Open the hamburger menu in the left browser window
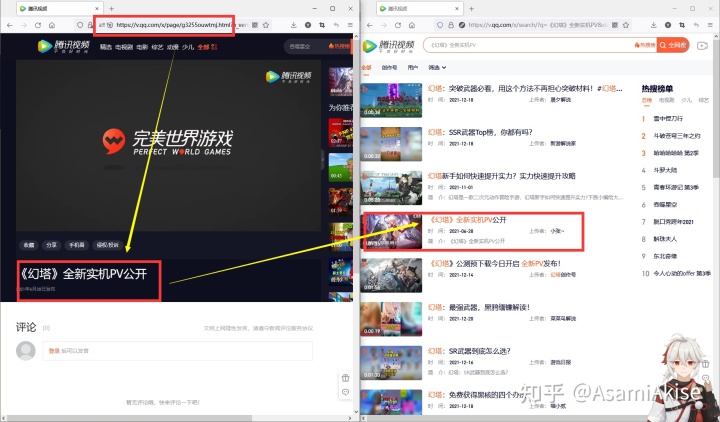This screenshot has width=720, height=422. coord(350,25)
